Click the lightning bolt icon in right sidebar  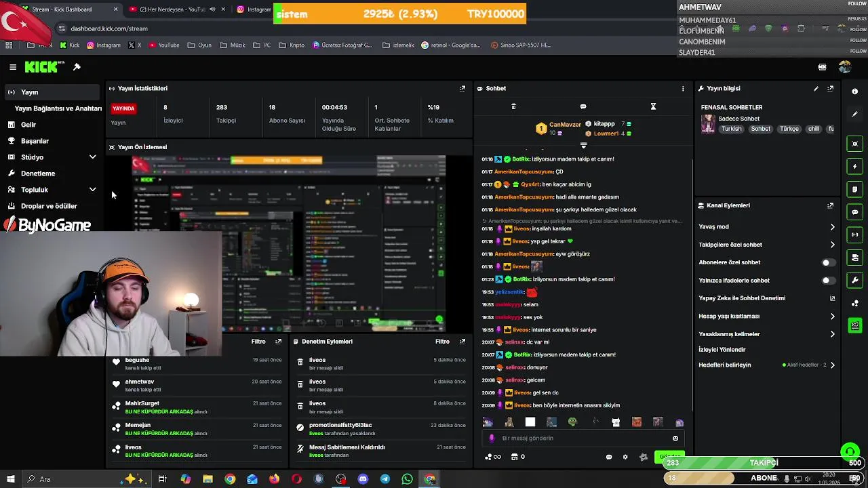854,166
